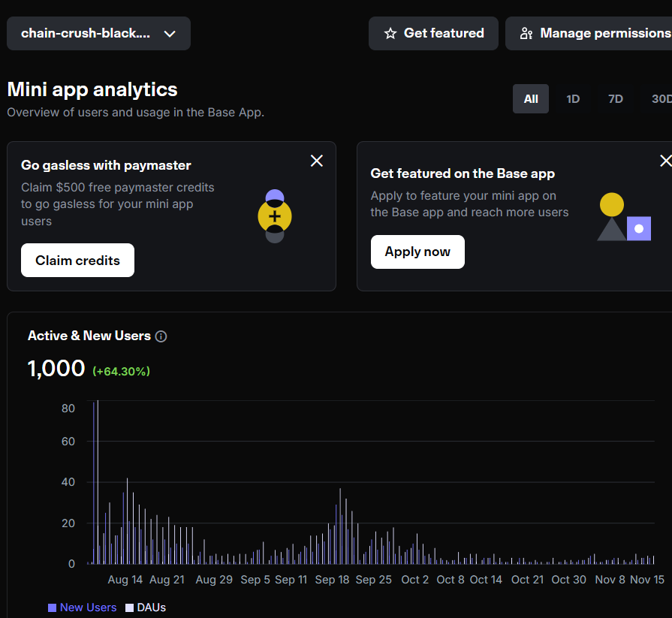Open the chain-crush-black app selector dropdown
Image resolution: width=672 pixels, height=618 pixels.
point(98,34)
